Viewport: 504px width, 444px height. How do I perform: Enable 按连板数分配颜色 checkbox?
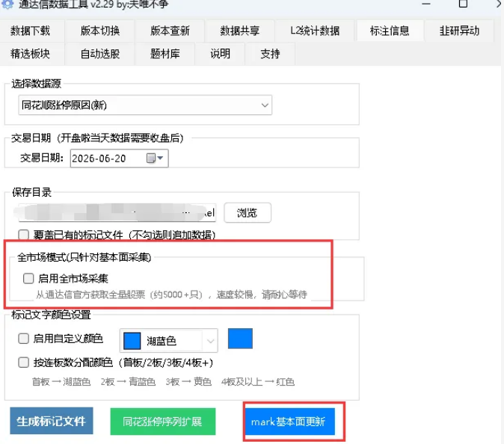pyautogui.click(x=23, y=363)
